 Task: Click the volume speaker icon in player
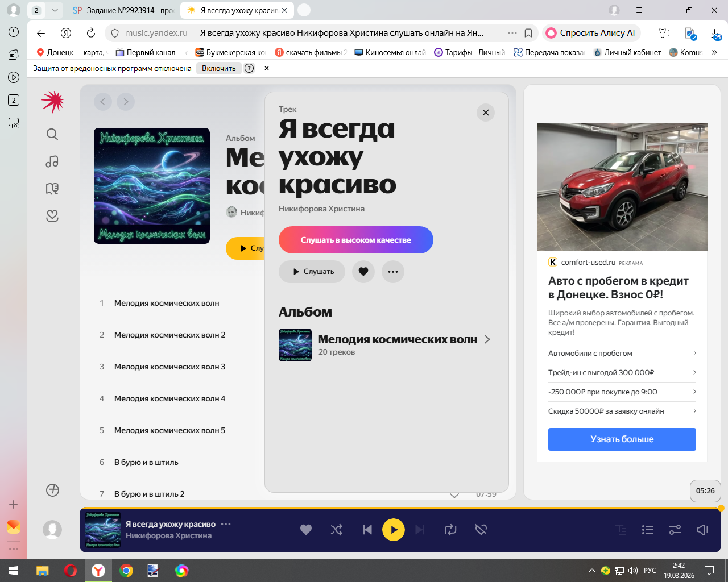click(702, 530)
